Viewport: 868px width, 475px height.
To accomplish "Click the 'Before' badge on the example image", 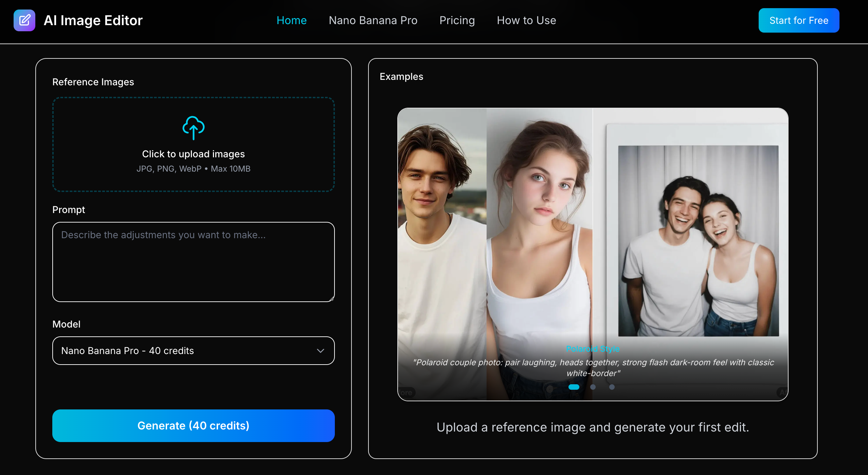I will tap(406, 392).
